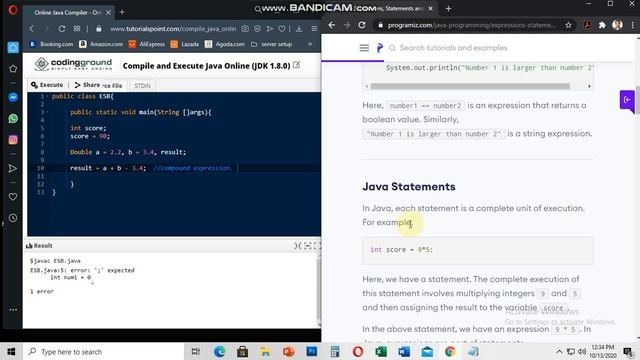Open programiz hamburger menu

pyautogui.click(x=364, y=48)
